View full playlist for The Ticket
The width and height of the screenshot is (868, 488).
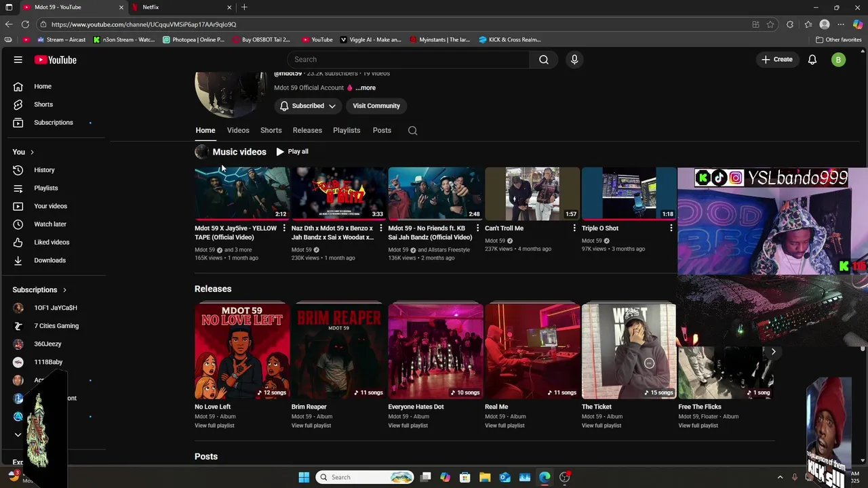tap(601, 426)
